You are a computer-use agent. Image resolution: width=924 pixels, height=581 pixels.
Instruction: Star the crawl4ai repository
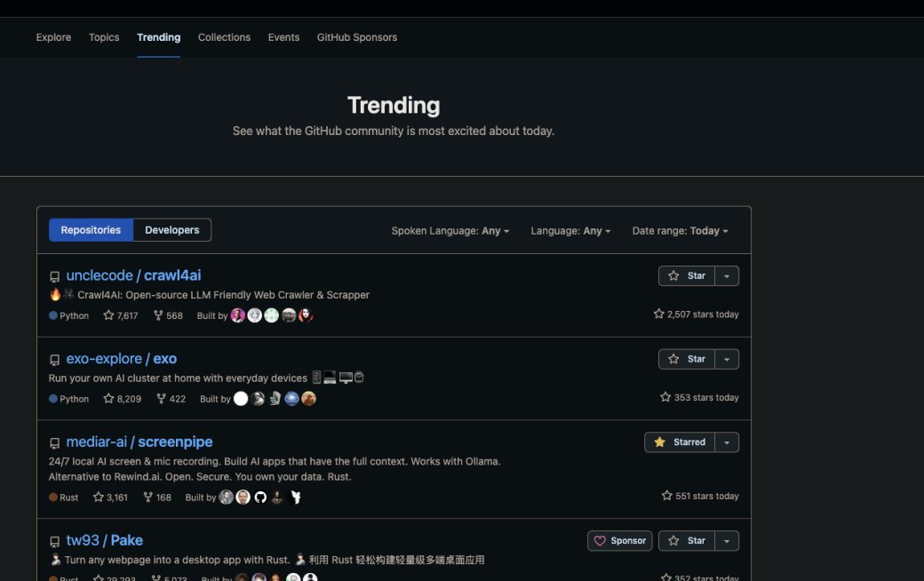pos(687,275)
